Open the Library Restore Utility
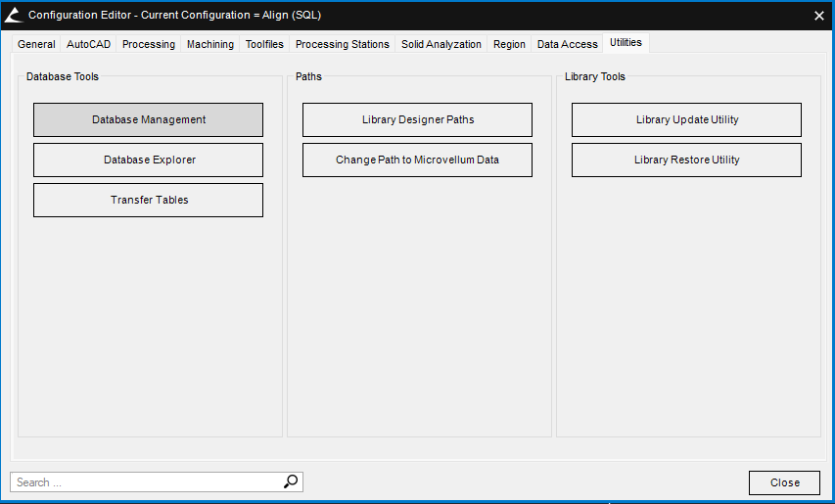Viewport: 835px width, 504px height. pyautogui.click(x=686, y=160)
